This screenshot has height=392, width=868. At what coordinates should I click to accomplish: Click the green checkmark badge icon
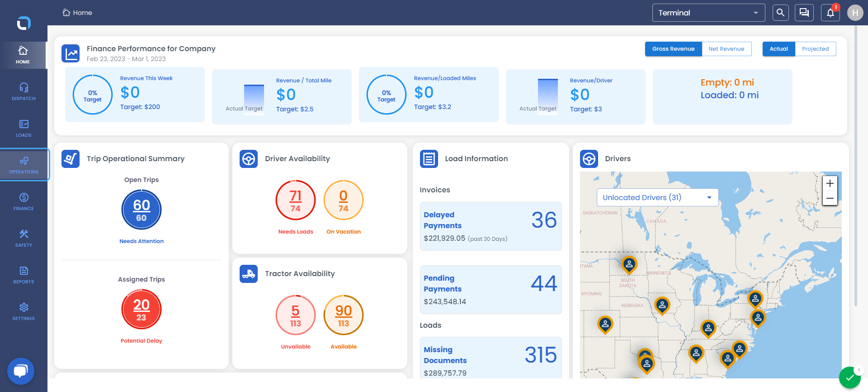(x=850, y=378)
